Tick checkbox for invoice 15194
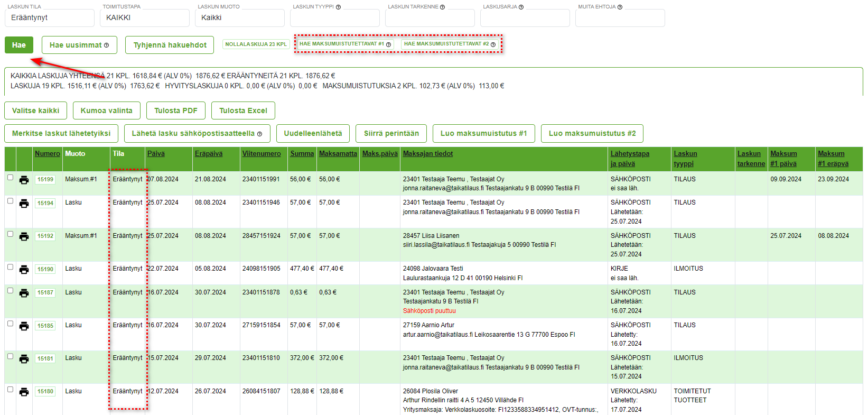The width and height of the screenshot is (868, 415). click(x=10, y=201)
